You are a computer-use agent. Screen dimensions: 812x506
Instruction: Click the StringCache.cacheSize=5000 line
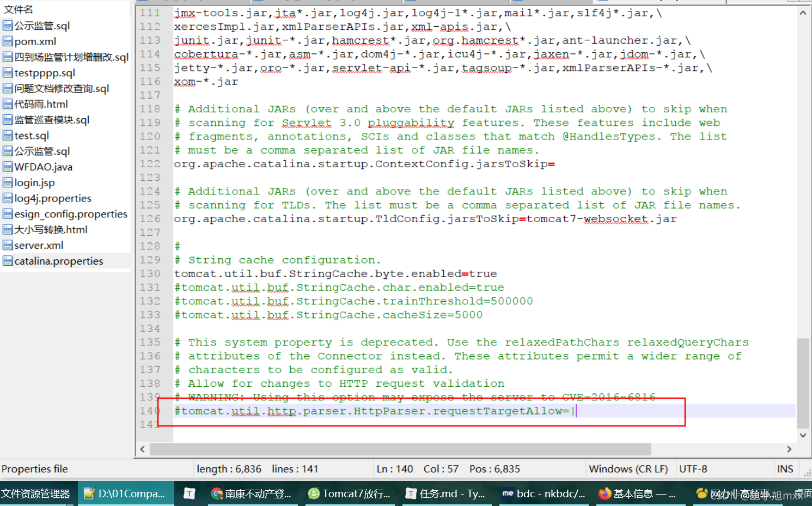[328, 315]
